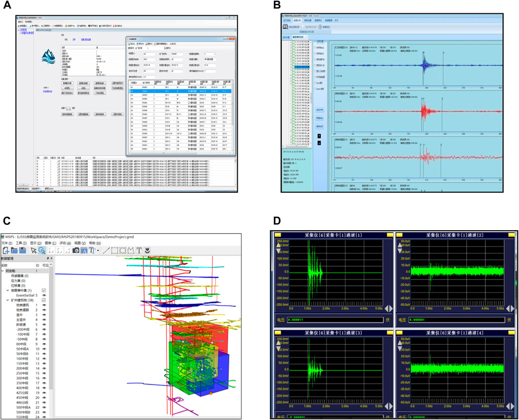Screen dimensions: 519x420
Task: Click the camera snapshot icon in MSPS toolbar
Action: coord(76,251)
